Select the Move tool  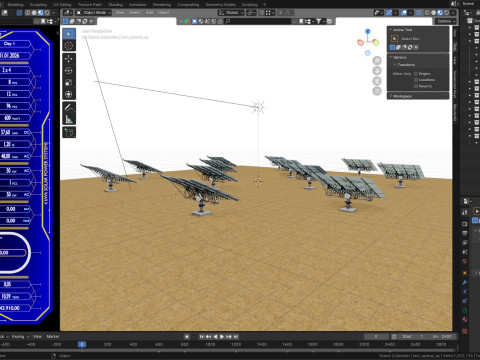coord(69,59)
